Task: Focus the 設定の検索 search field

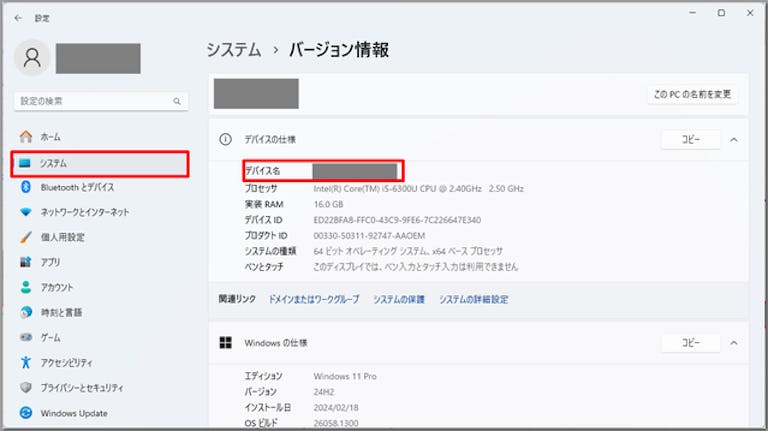Action: 101,101
